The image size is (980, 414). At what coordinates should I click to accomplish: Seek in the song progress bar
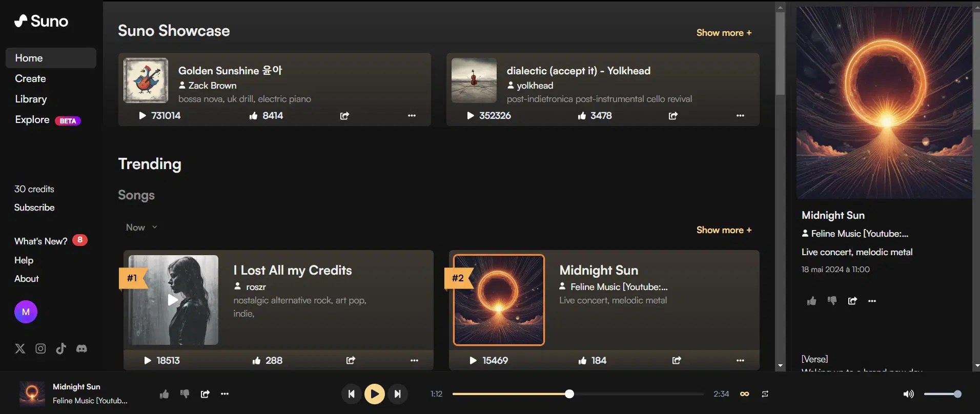[578, 394]
